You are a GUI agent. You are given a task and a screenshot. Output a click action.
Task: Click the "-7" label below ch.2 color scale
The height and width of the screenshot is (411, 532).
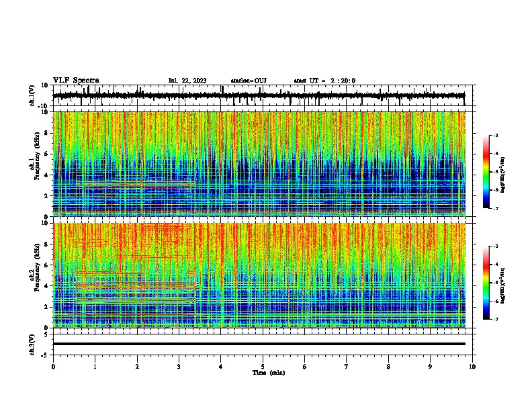click(496, 319)
